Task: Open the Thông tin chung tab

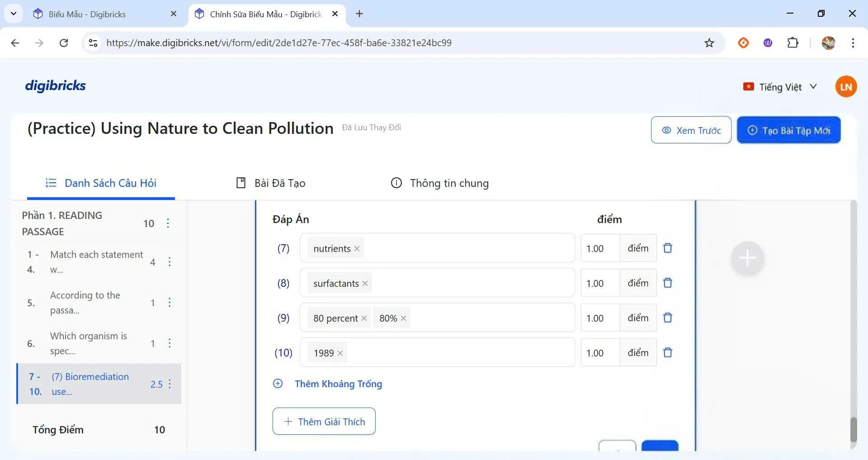Action: tap(439, 183)
